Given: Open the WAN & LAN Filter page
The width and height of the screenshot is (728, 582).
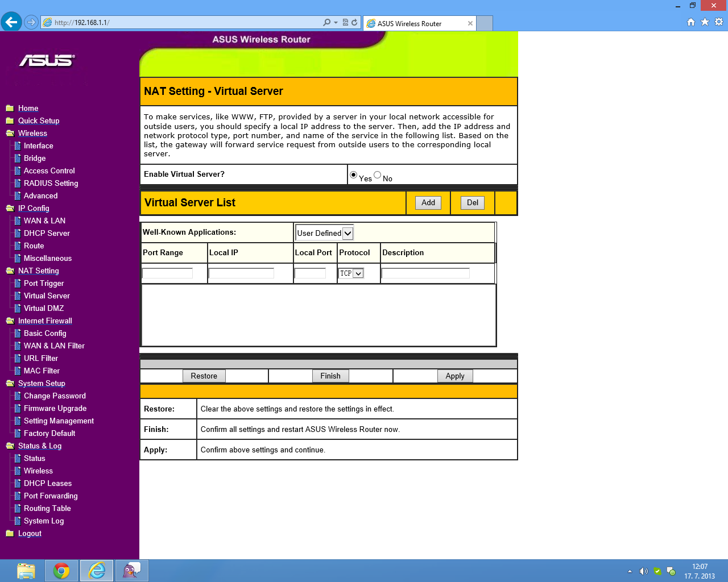Looking at the screenshot, I should (54, 346).
